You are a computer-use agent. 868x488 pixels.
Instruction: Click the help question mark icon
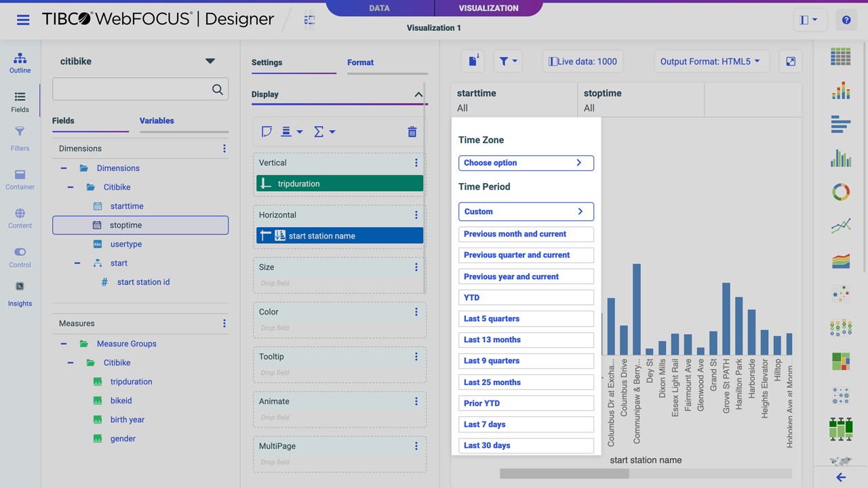pyautogui.click(x=846, y=20)
